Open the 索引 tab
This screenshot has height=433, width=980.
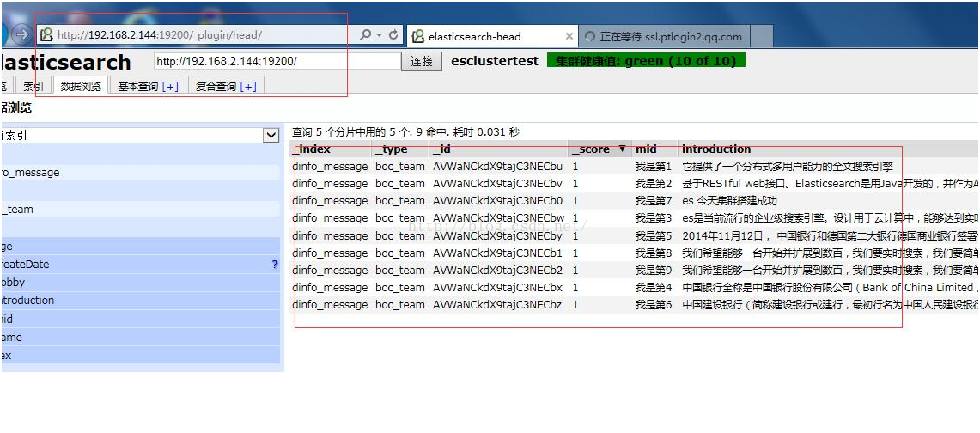[x=33, y=86]
